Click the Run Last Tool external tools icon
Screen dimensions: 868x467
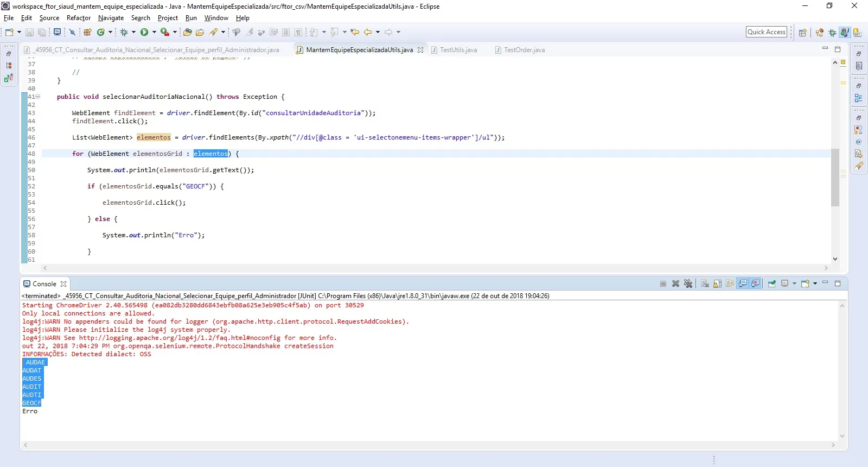tap(165, 32)
